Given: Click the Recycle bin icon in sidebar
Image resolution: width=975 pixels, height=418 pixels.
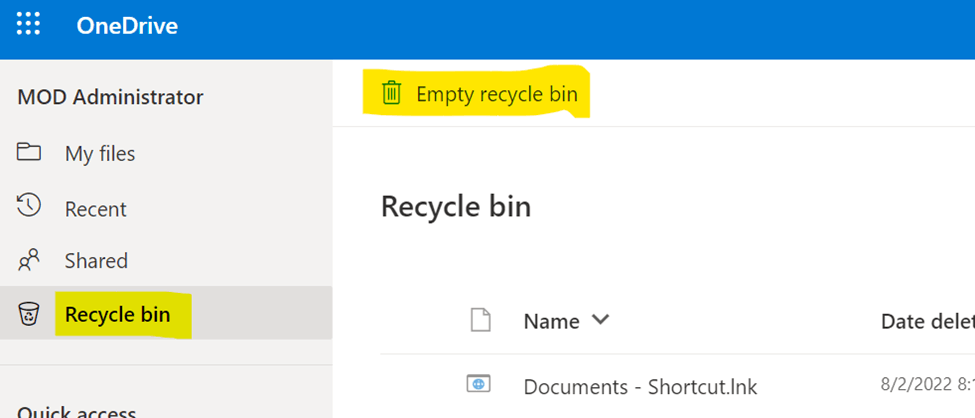Looking at the screenshot, I should pos(29,314).
